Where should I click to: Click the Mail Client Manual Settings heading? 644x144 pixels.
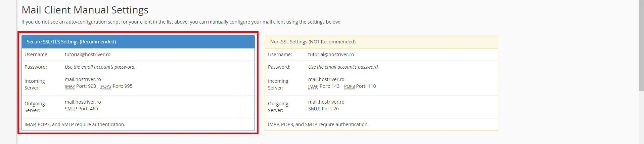click(85, 10)
